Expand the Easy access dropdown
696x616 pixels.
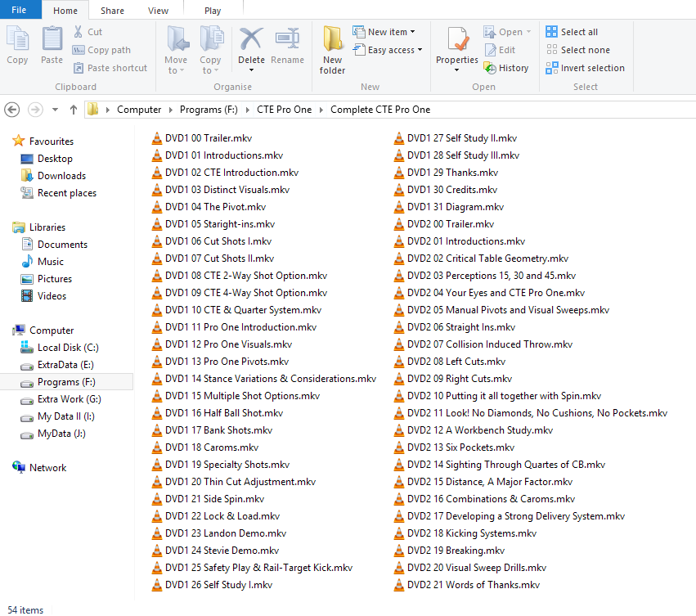click(389, 50)
